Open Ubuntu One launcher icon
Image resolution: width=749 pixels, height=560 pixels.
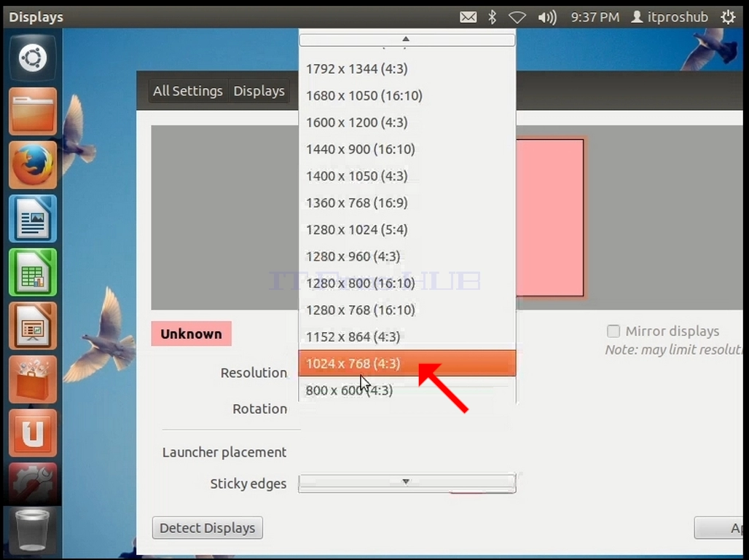point(33,433)
